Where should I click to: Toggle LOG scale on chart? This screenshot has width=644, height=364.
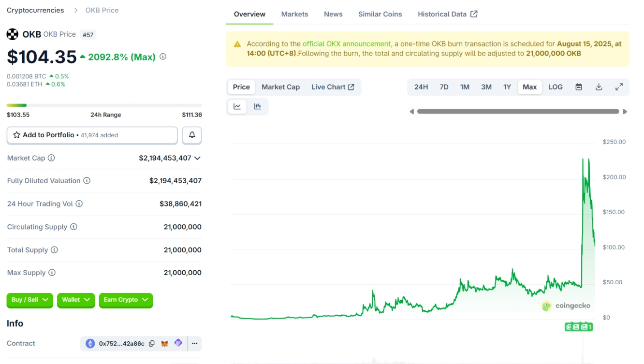[x=556, y=87]
